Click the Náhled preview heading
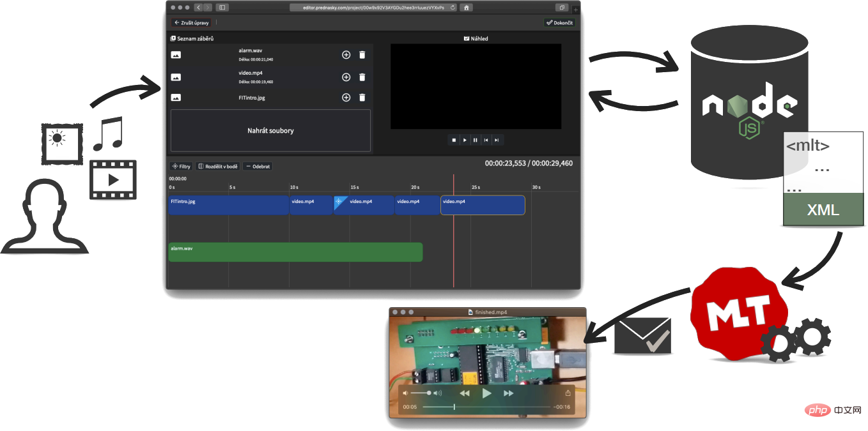 [476, 38]
